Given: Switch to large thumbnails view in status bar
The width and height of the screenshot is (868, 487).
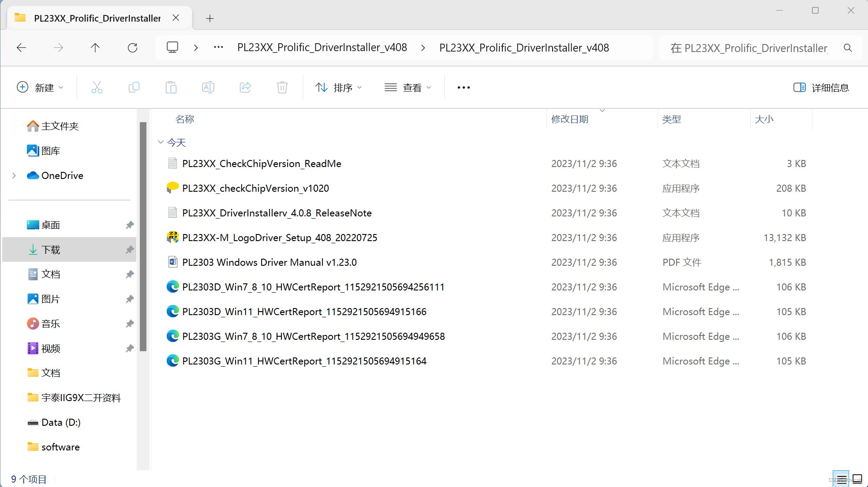Looking at the screenshot, I should [857, 479].
